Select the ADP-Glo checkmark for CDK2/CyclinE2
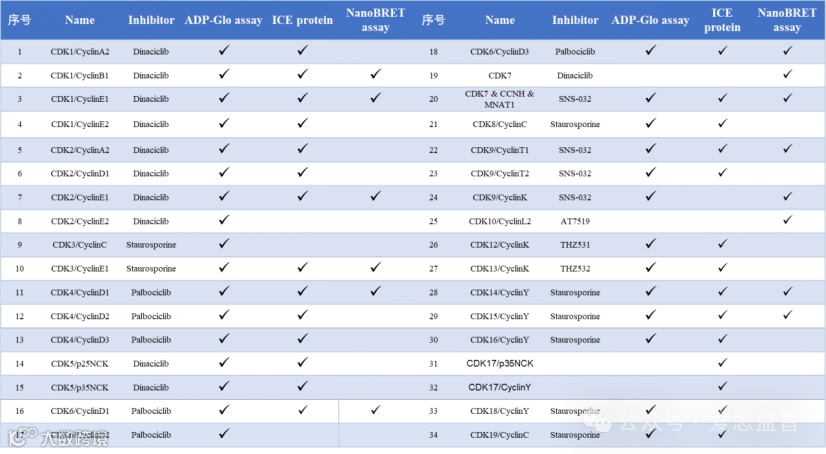This screenshot has width=826, height=454. (x=224, y=219)
